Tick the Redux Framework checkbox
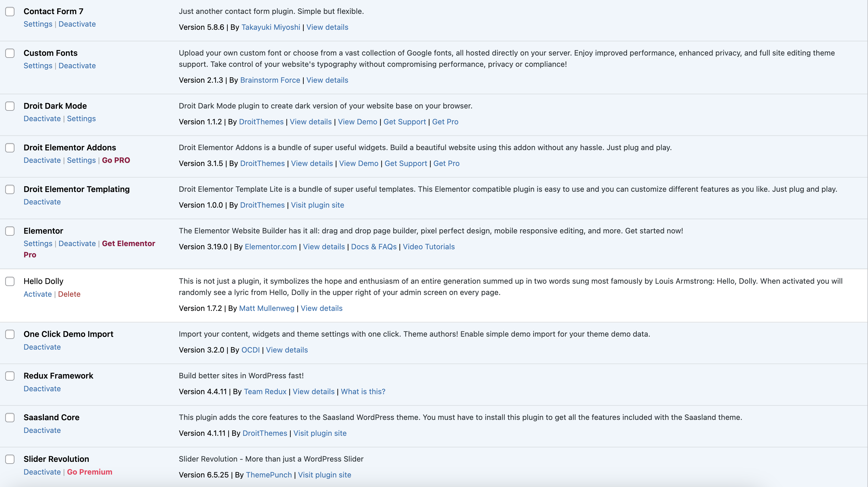868x487 pixels. click(x=10, y=376)
